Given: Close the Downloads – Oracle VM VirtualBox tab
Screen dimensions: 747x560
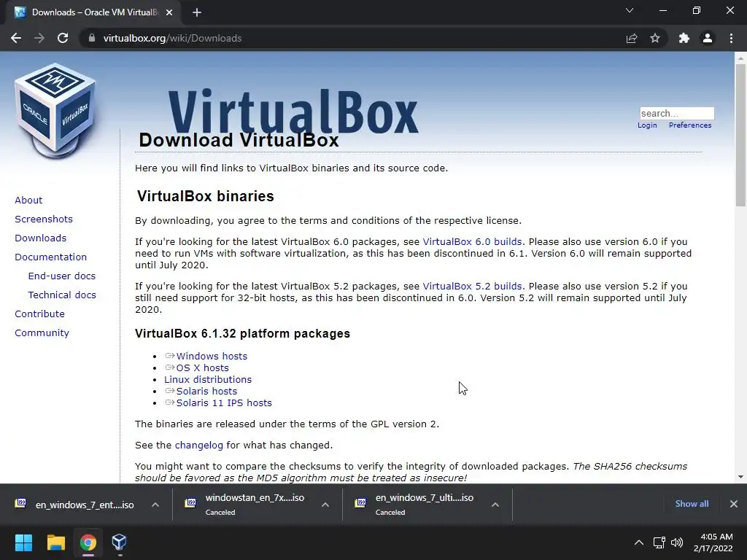Looking at the screenshot, I should [169, 12].
